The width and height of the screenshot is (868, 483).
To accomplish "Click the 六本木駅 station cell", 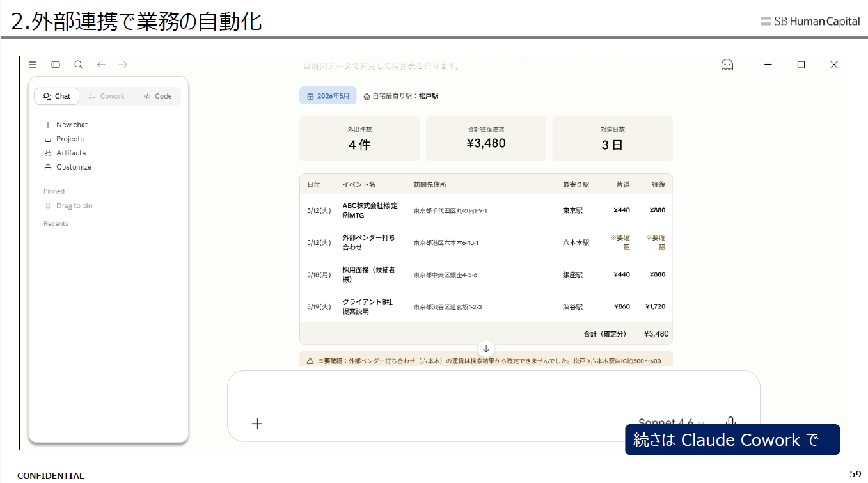I will (576, 242).
